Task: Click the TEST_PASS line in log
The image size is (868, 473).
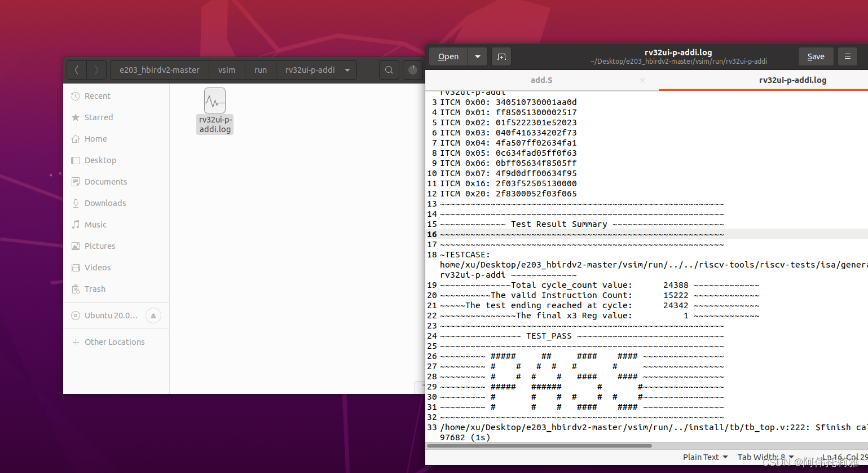Action: tap(581, 336)
